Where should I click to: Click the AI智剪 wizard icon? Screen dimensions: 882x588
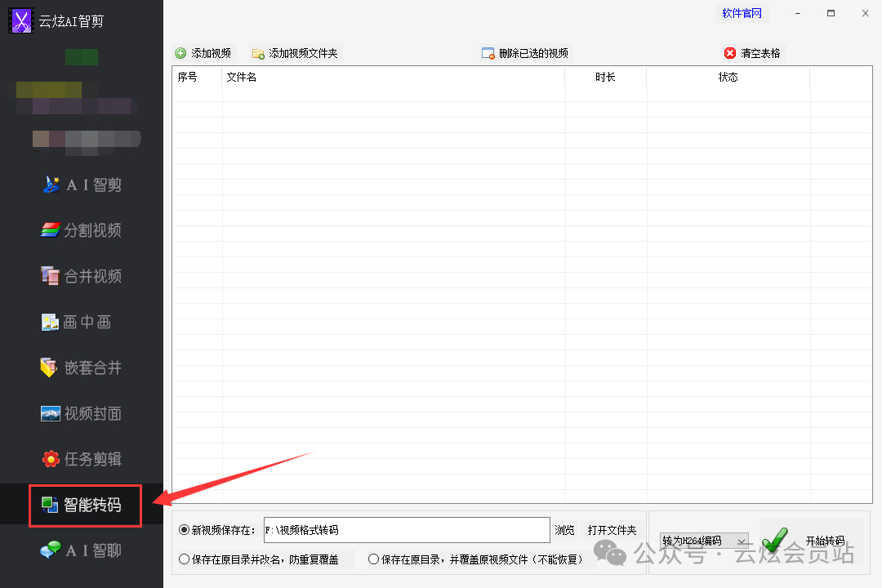coord(51,185)
